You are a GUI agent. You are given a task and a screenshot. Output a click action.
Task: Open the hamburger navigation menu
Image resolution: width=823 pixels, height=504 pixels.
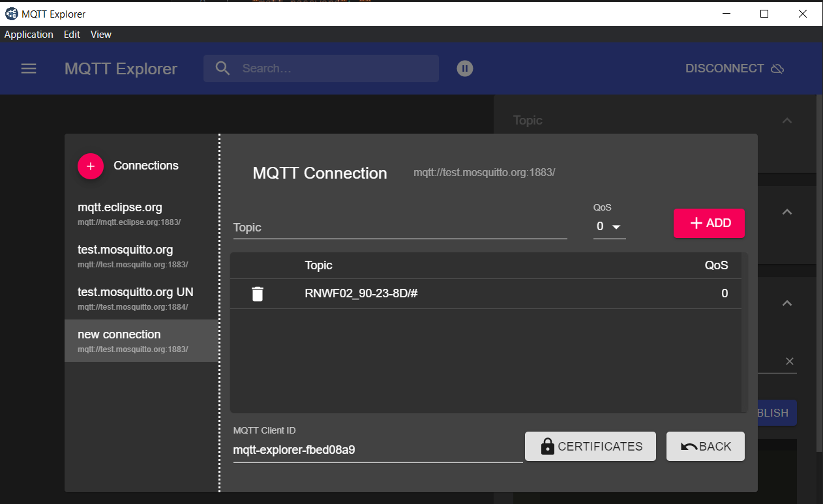pos(29,68)
